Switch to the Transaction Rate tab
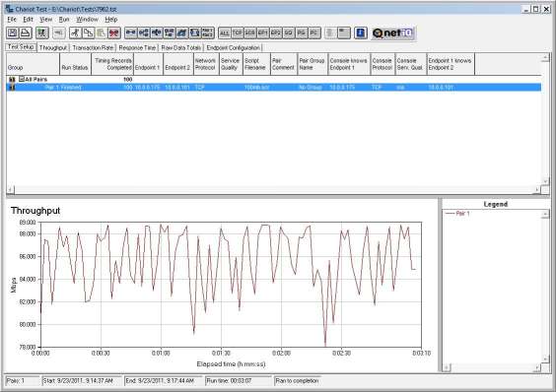The width and height of the screenshot is (556, 392). tap(93, 47)
